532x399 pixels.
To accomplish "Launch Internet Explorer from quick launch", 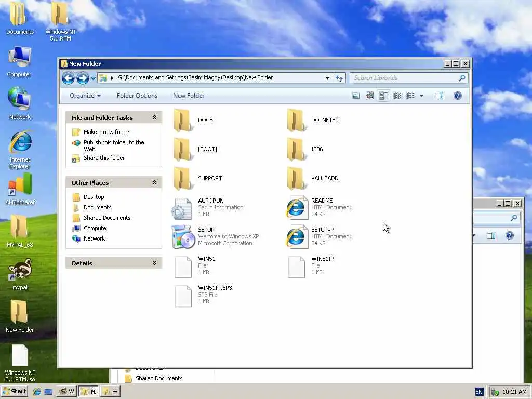I will point(37,392).
